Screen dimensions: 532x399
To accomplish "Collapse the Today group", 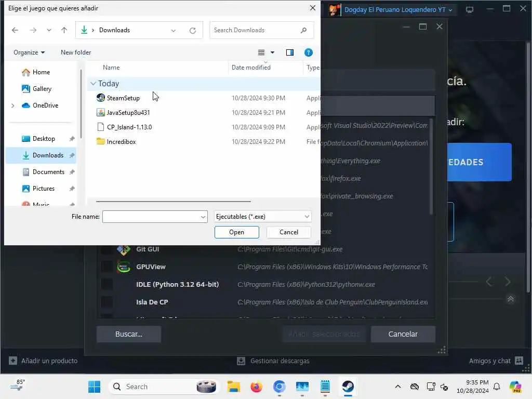I will click(x=94, y=84).
